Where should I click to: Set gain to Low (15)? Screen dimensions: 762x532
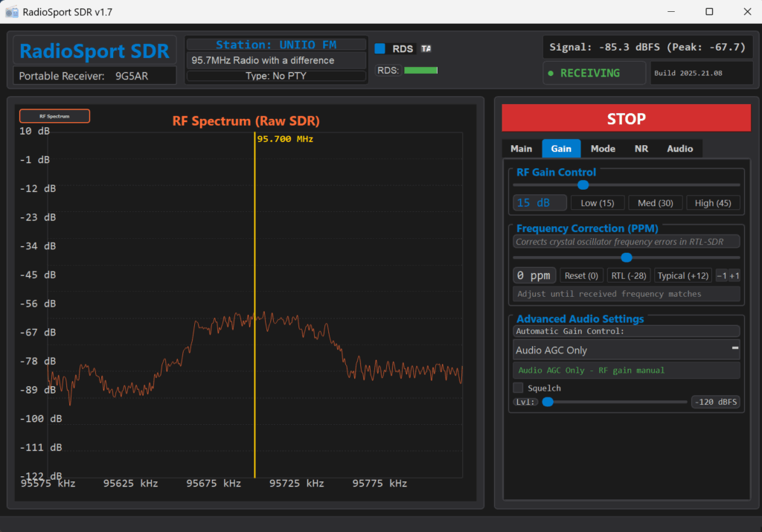coord(598,203)
